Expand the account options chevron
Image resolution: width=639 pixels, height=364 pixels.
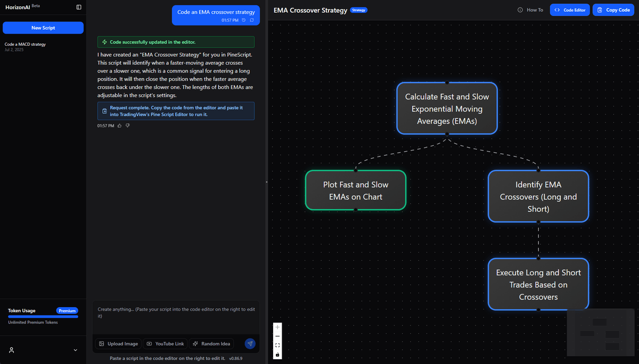click(75, 350)
